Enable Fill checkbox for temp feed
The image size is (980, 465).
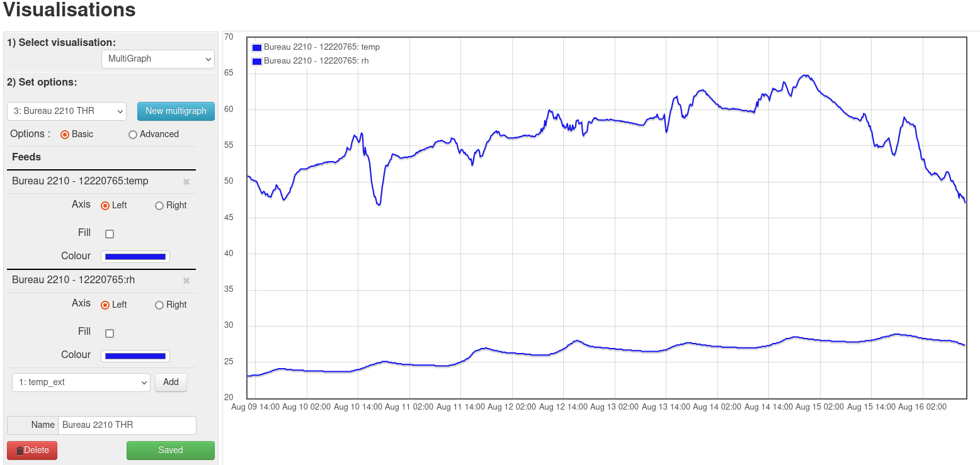pos(110,234)
